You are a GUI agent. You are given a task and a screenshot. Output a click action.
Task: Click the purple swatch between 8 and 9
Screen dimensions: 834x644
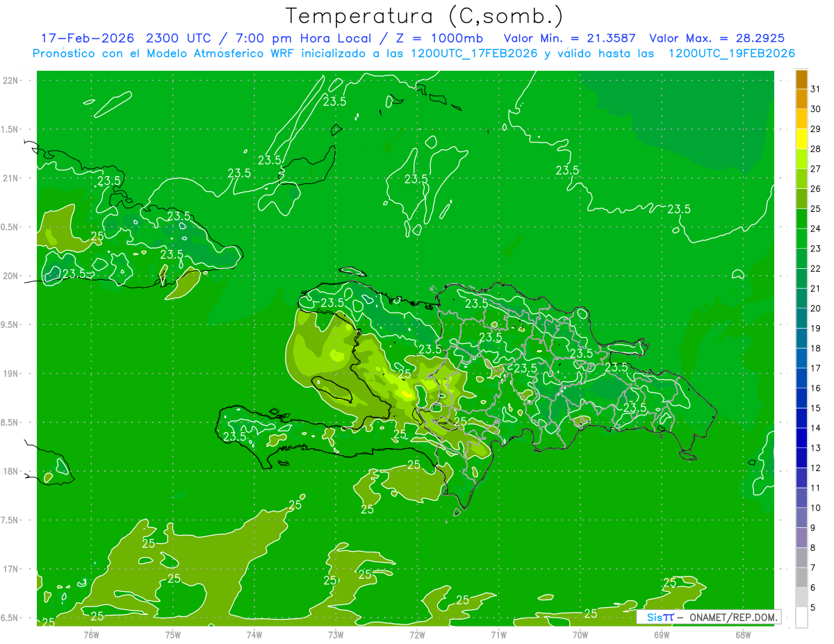point(801,538)
